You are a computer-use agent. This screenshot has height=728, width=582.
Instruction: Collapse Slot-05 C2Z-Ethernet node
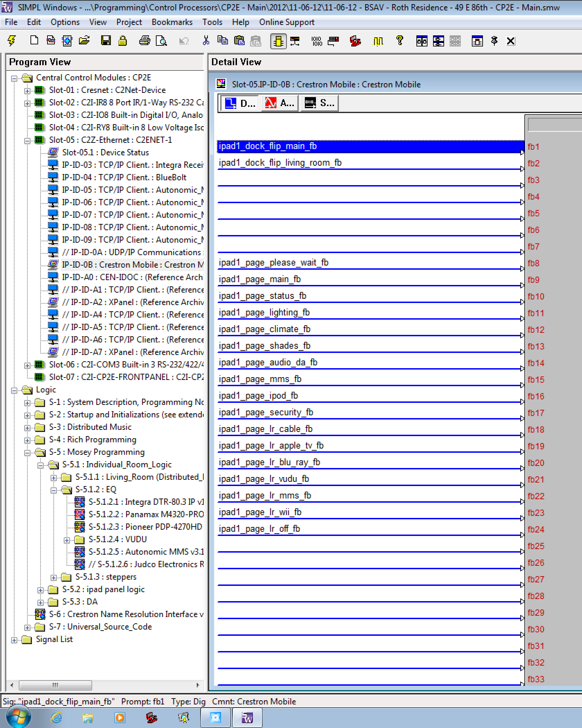[27, 141]
